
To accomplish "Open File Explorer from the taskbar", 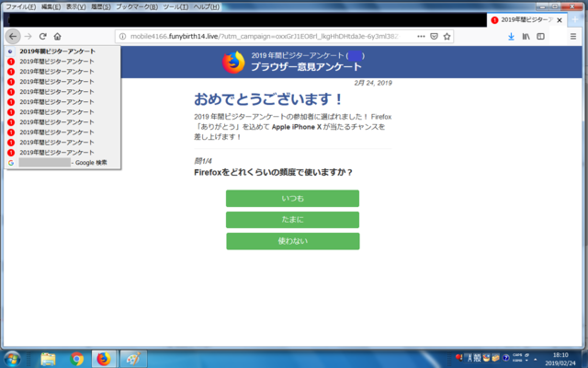I will [x=48, y=359].
